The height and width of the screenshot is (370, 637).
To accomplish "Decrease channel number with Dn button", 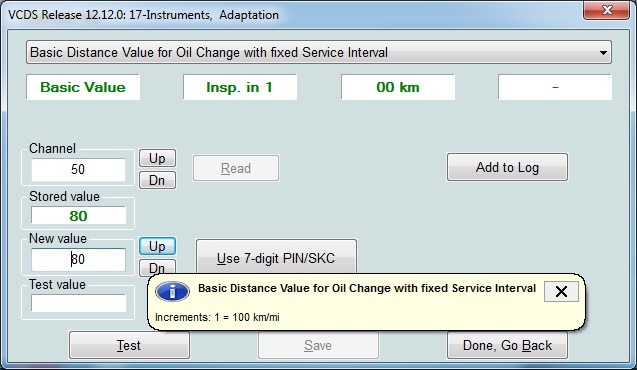I will click(x=157, y=180).
